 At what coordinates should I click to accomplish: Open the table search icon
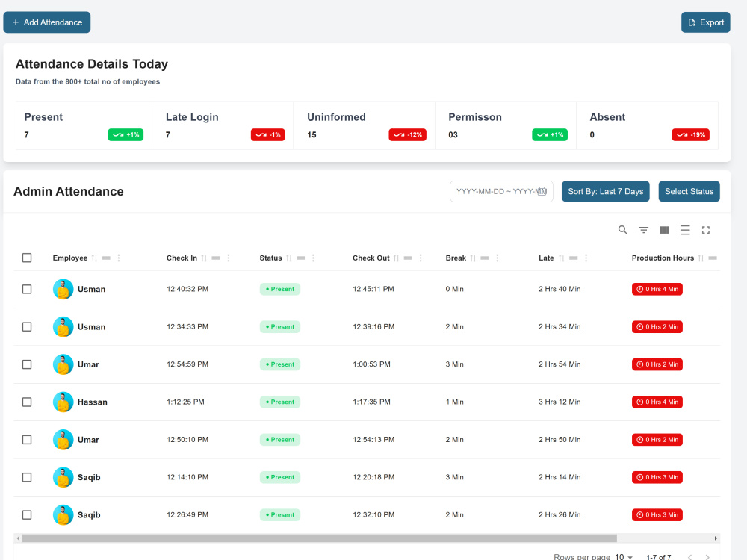[x=623, y=230]
